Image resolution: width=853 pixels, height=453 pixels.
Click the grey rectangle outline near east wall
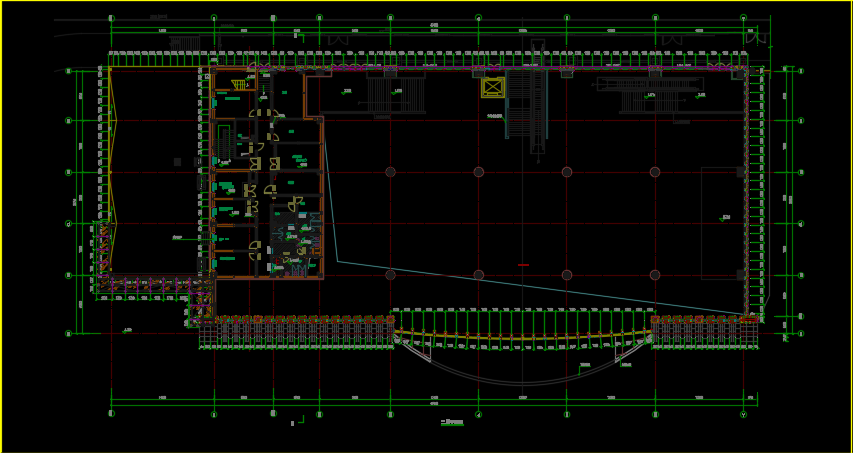[722, 224]
